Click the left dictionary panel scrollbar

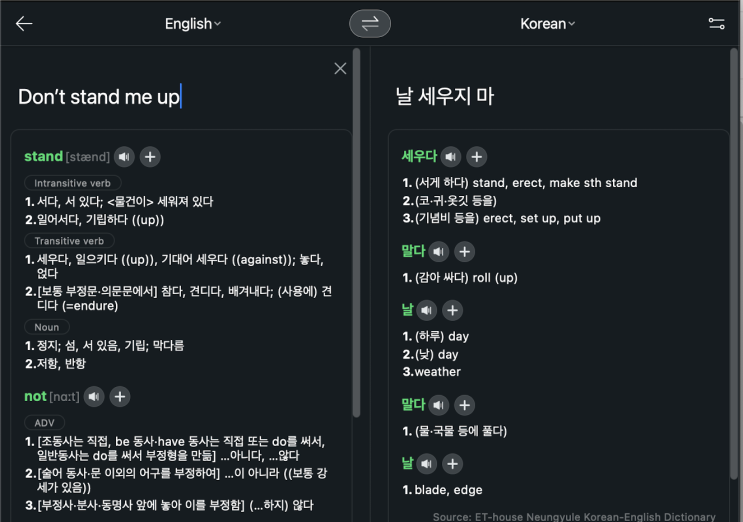(x=357, y=250)
